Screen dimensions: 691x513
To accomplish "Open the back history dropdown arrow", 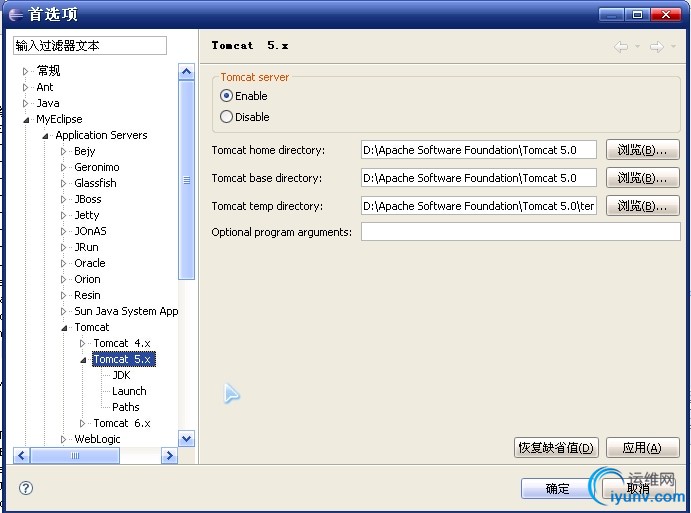I will pyautogui.click(x=637, y=46).
